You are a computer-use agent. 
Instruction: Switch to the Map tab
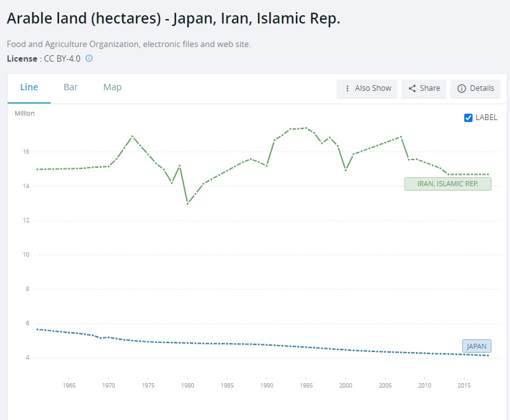[112, 87]
